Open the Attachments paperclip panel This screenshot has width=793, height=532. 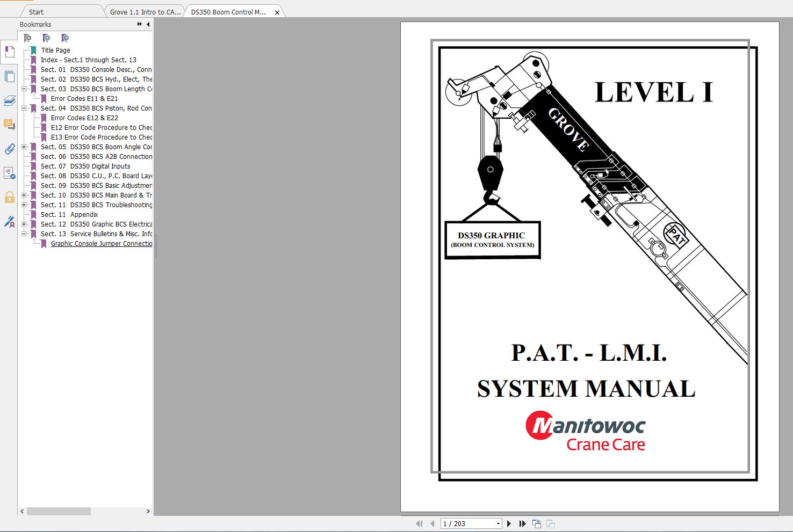[x=9, y=149]
